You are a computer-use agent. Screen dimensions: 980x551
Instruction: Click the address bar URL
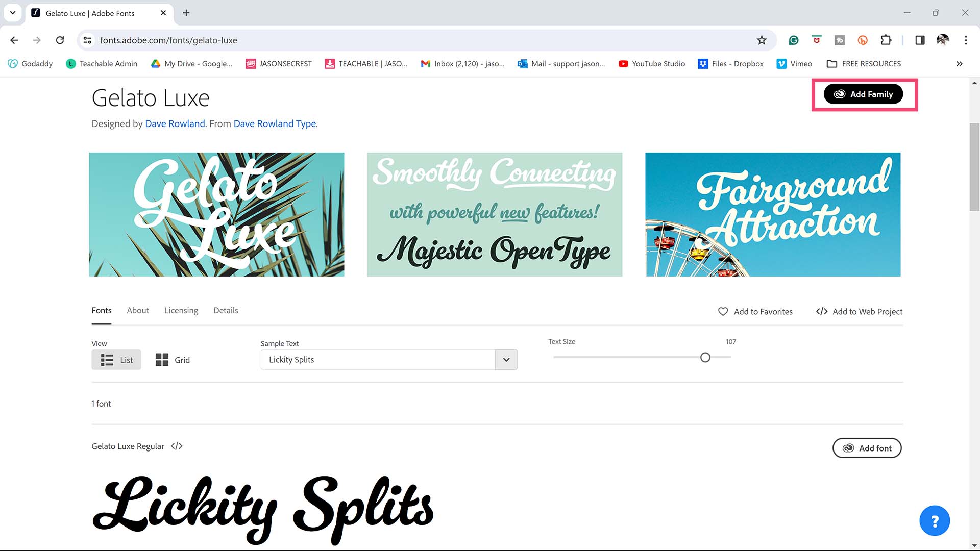(x=168, y=40)
